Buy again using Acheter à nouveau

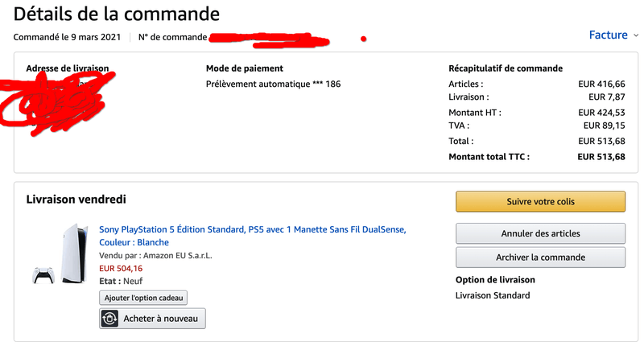pyautogui.click(x=161, y=319)
